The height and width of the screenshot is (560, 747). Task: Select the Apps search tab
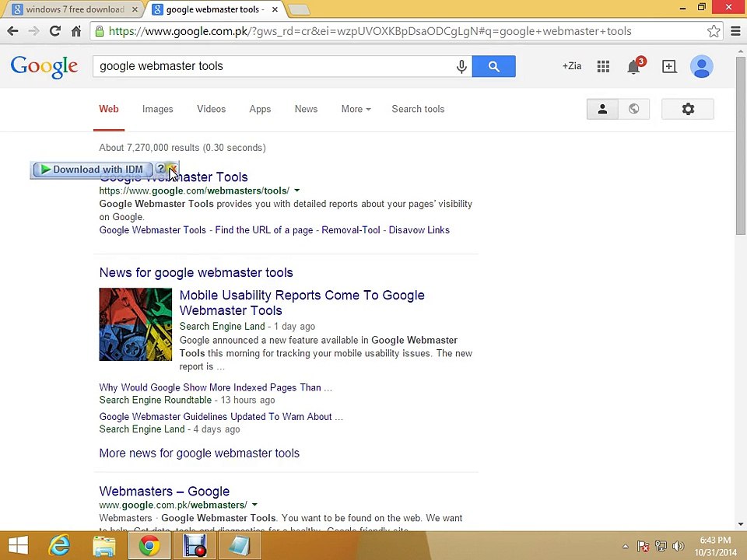(x=260, y=109)
